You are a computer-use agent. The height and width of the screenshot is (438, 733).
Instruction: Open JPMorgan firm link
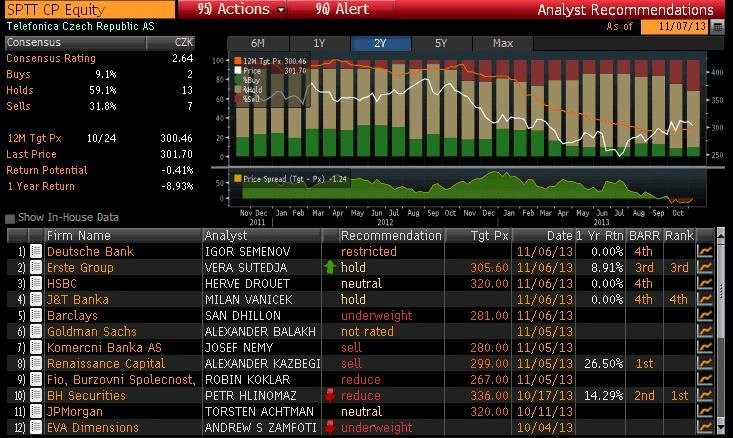(x=74, y=411)
